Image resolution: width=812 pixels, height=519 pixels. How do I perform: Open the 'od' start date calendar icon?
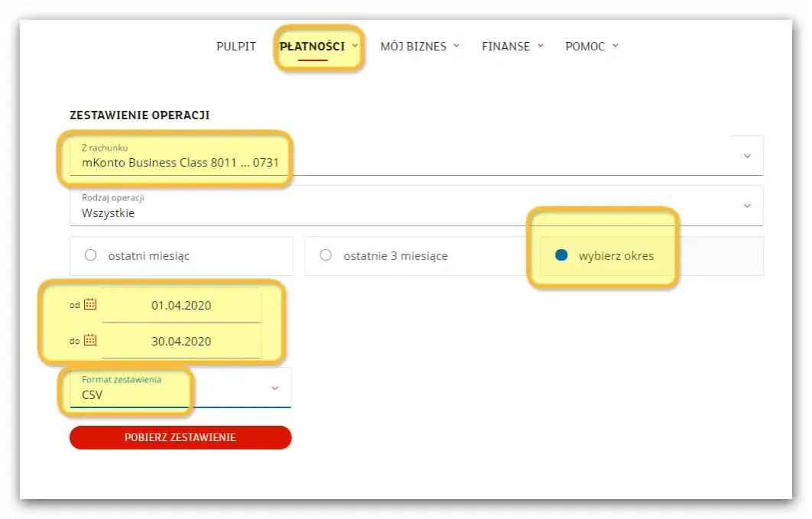(90, 304)
